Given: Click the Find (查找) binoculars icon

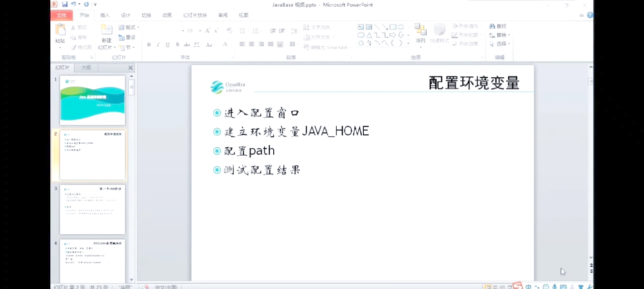Looking at the screenshot, I should tap(493, 26).
